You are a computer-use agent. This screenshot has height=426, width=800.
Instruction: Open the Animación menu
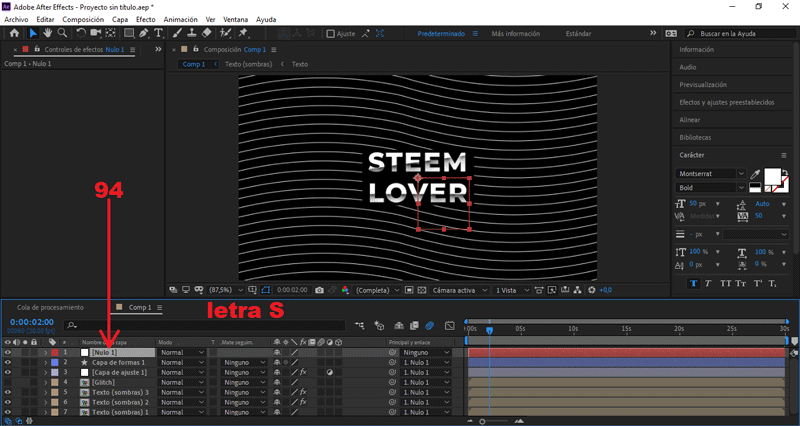[180, 19]
